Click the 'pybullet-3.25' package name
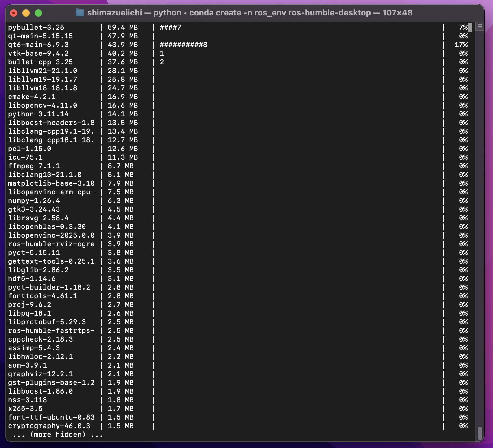This screenshot has height=448, width=493. click(x=36, y=28)
